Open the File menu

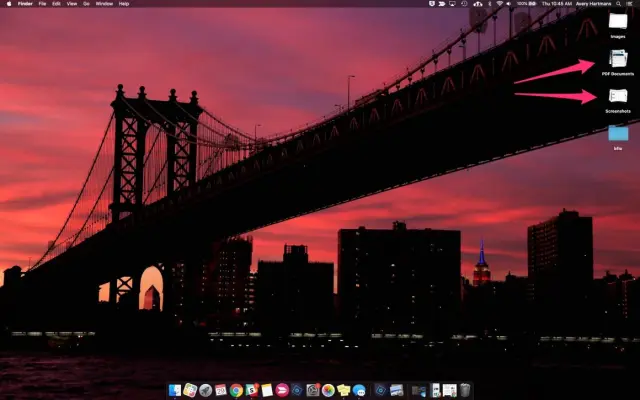click(x=42, y=4)
